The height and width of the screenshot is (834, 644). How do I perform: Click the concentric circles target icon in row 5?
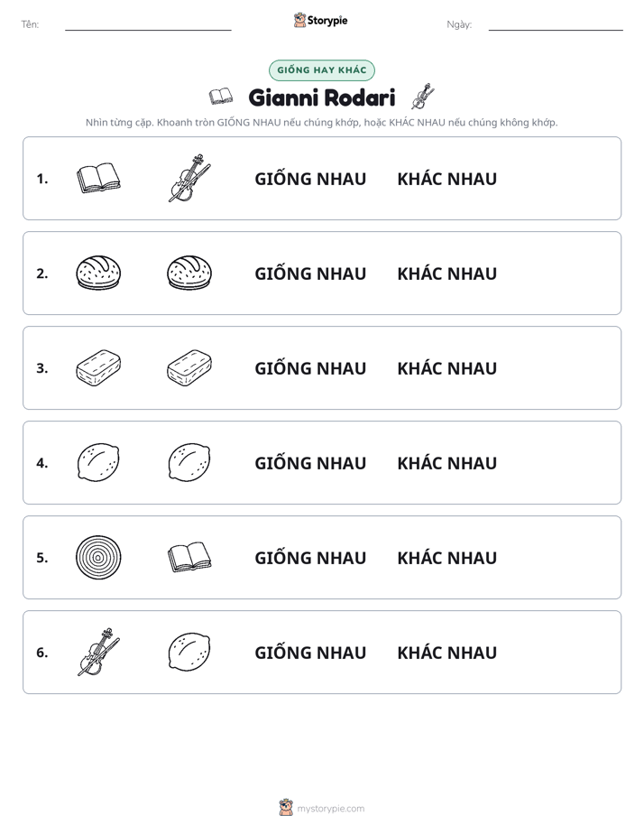click(98, 557)
